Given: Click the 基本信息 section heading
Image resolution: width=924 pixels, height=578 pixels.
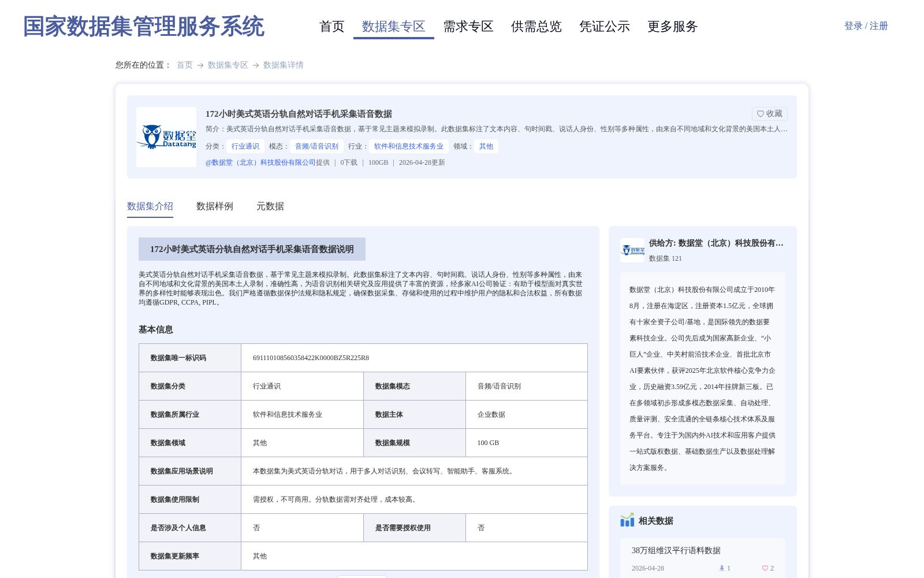Looking at the screenshot, I should (x=156, y=329).
